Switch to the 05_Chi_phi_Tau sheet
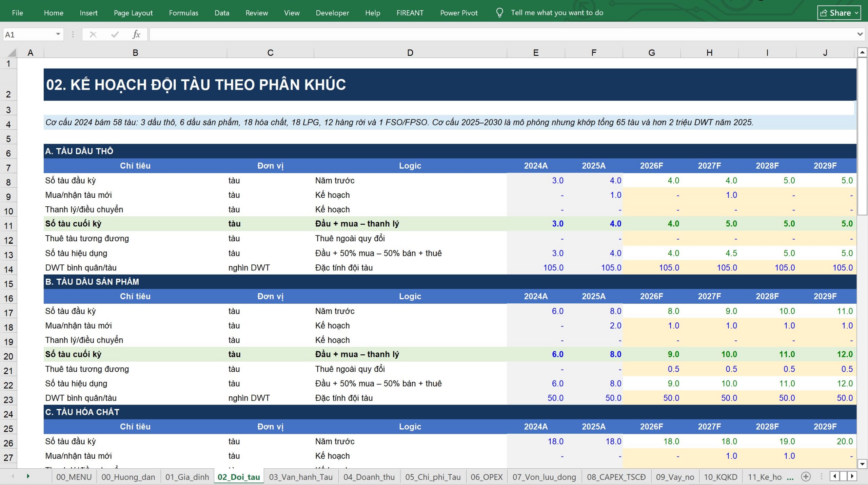868x485 pixels. click(433, 477)
